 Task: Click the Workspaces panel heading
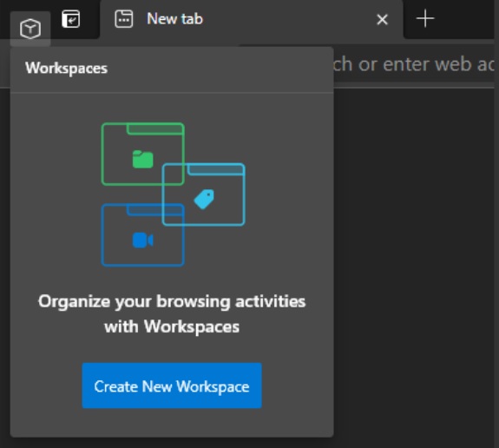(x=67, y=68)
